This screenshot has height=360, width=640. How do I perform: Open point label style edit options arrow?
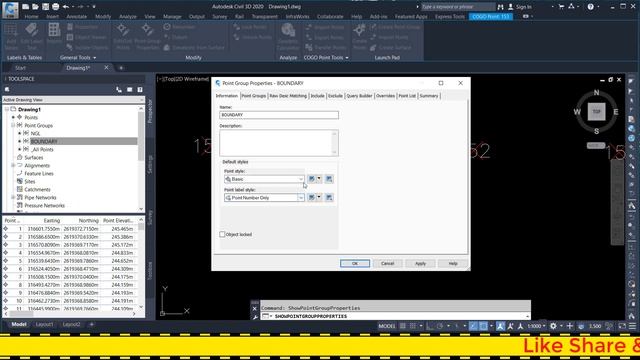pyautogui.click(x=319, y=198)
